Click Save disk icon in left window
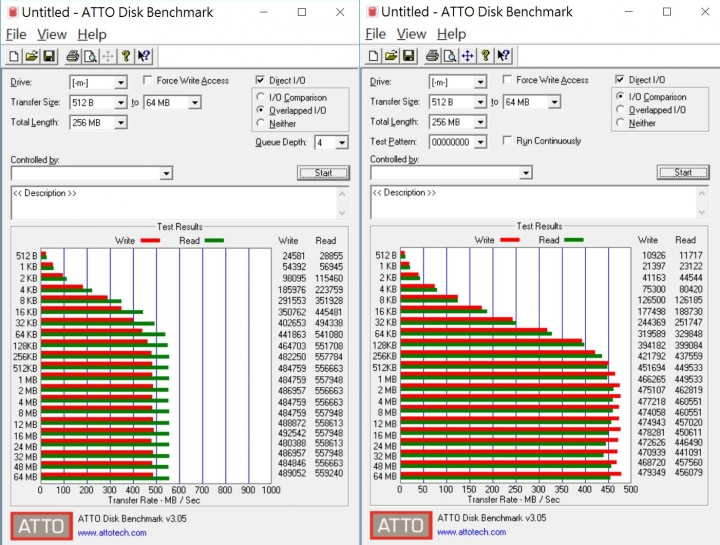The width and height of the screenshot is (720, 545). 49,56
